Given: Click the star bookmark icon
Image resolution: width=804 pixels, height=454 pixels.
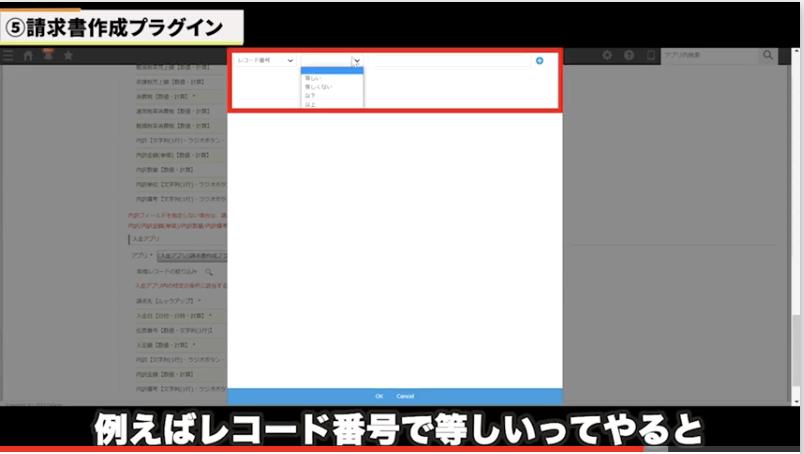Looking at the screenshot, I should click(68, 56).
